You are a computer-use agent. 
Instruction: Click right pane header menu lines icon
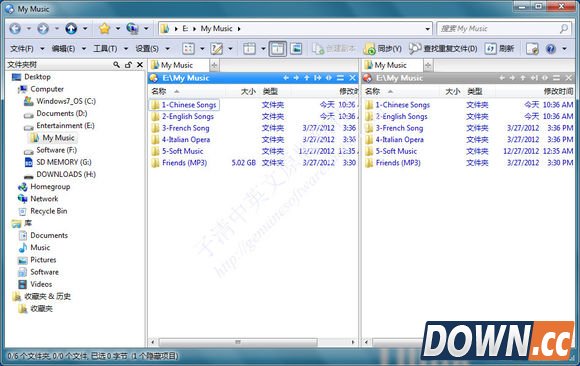pos(556,78)
